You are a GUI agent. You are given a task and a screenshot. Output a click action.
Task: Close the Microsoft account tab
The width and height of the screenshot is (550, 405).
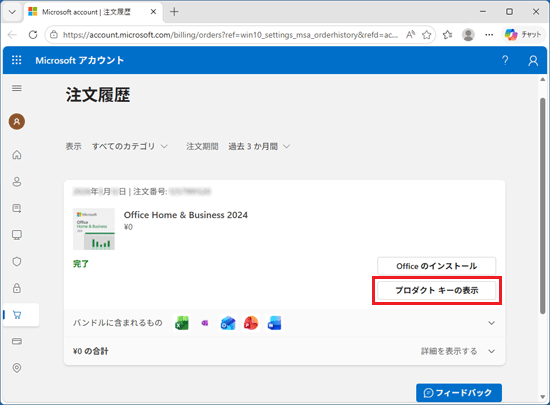[153, 12]
